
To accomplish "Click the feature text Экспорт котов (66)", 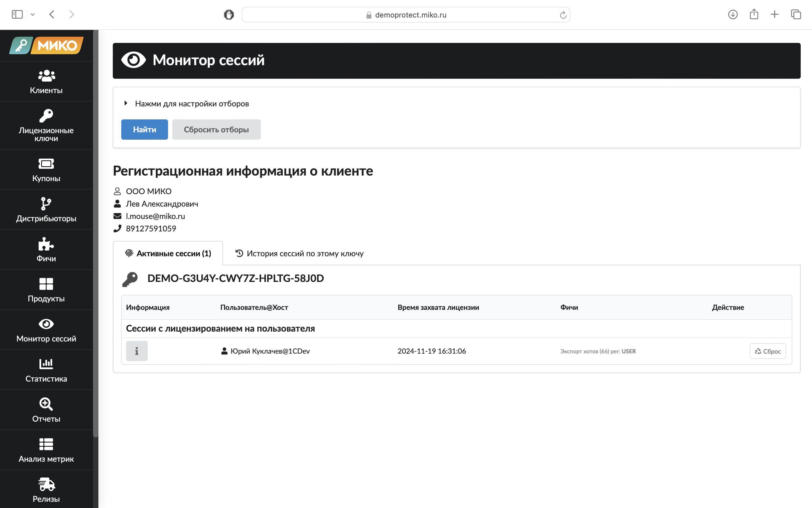I will point(585,351).
